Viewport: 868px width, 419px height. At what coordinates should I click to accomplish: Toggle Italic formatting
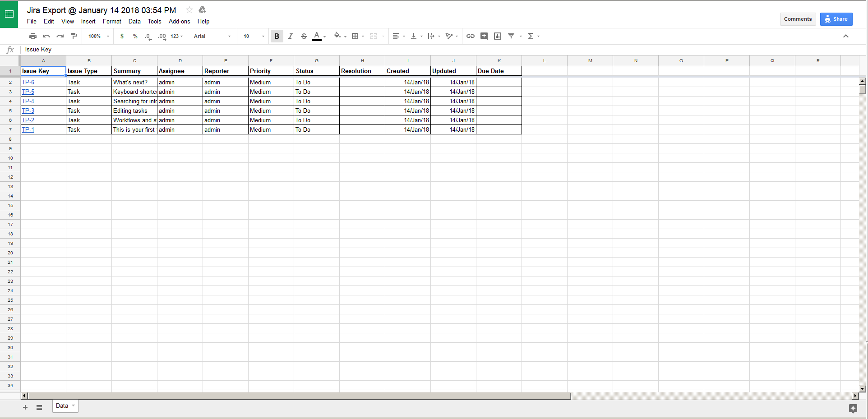(x=291, y=36)
